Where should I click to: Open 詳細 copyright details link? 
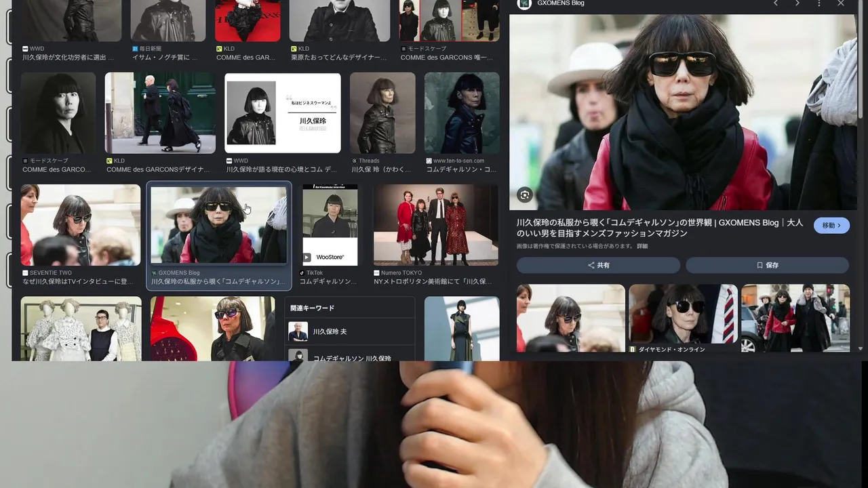pyautogui.click(x=642, y=246)
